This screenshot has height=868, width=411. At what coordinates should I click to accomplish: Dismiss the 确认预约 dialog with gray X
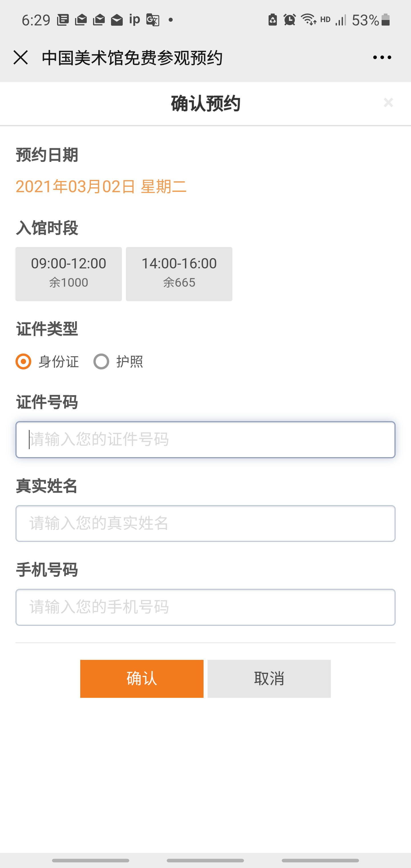(388, 103)
